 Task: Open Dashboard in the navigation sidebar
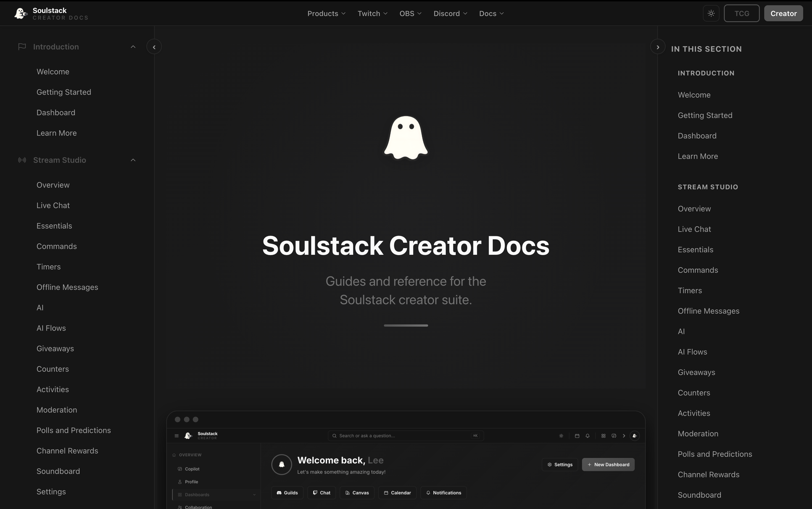[56, 112]
